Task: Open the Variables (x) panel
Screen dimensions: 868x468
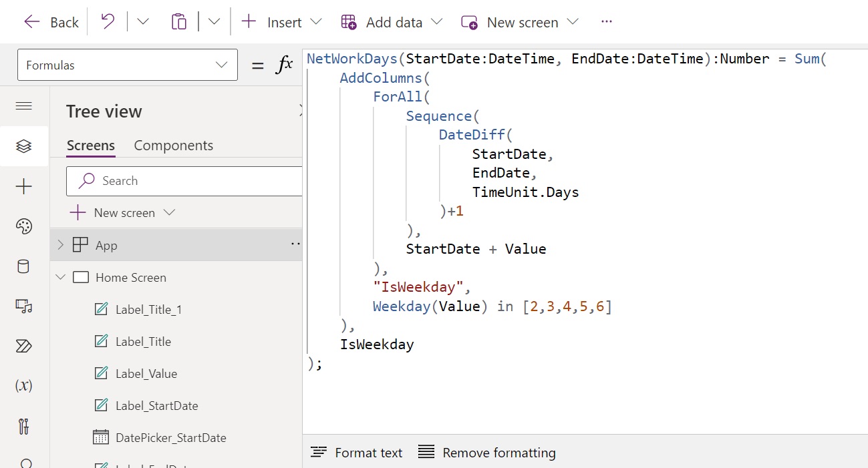Action: point(24,385)
